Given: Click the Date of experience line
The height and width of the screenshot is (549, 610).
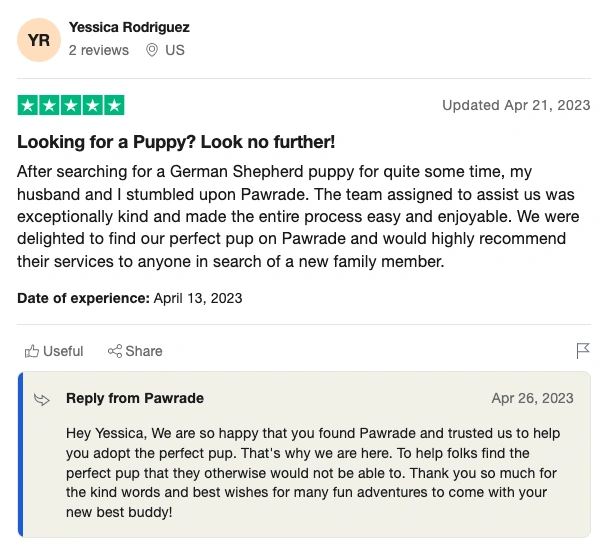Looking at the screenshot, I should (x=130, y=298).
